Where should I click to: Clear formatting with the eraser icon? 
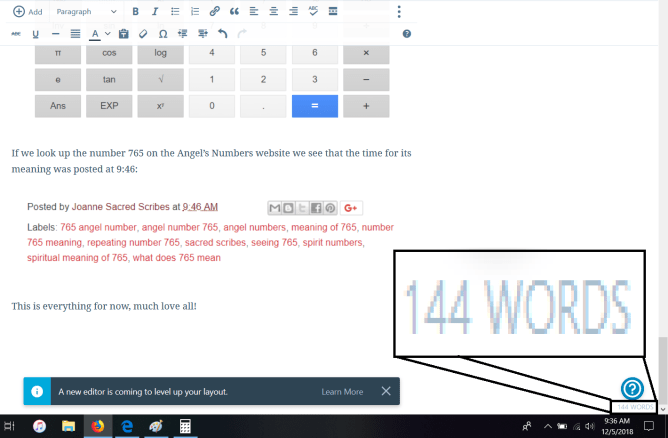(143, 34)
